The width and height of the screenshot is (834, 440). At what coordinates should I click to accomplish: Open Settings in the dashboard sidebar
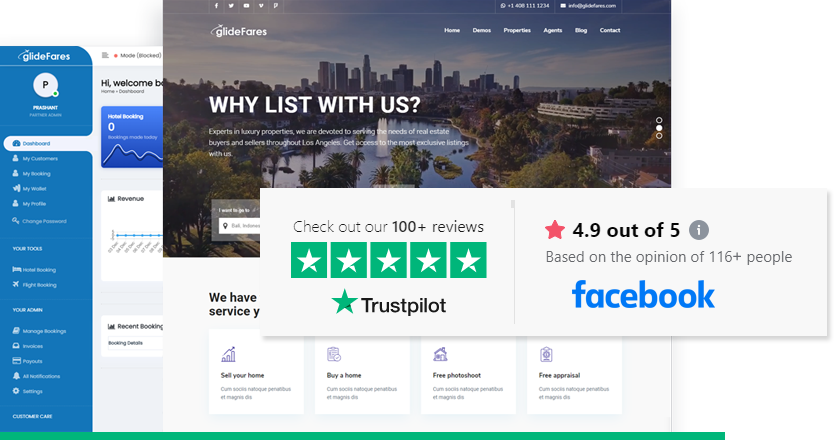tap(27, 391)
